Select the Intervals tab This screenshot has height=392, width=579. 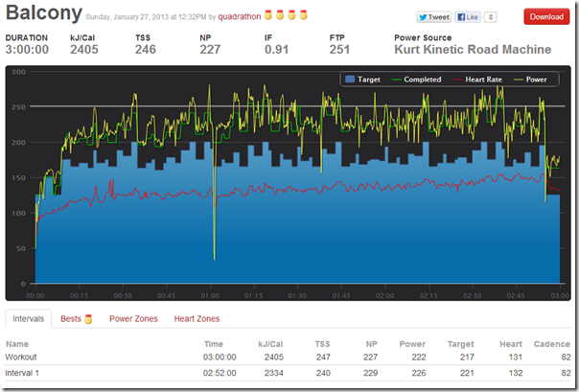(29, 318)
